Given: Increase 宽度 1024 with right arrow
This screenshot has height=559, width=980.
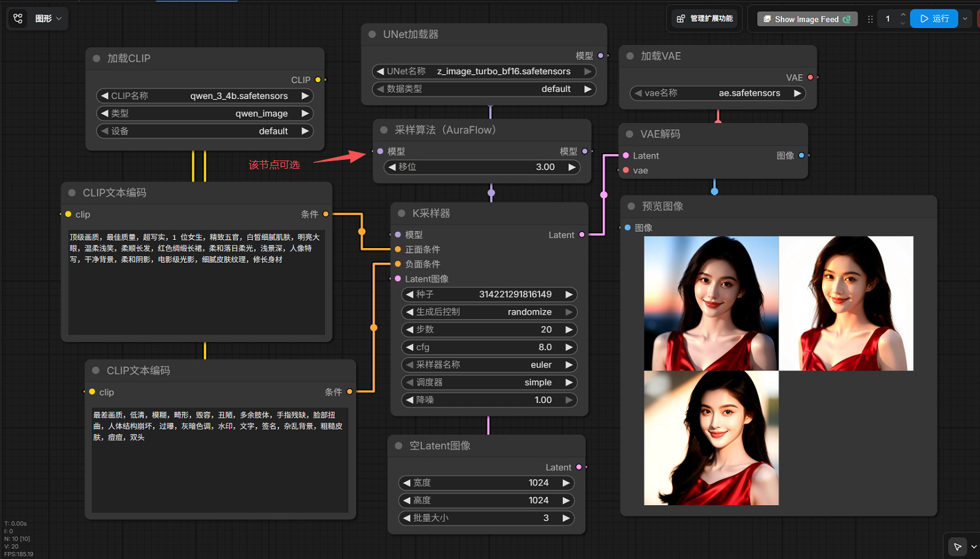Looking at the screenshot, I should (x=566, y=483).
